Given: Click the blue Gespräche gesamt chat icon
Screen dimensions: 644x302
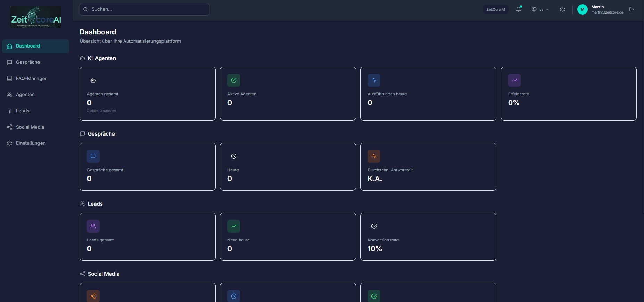Looking at the screenshot, I should click(93, 156).
